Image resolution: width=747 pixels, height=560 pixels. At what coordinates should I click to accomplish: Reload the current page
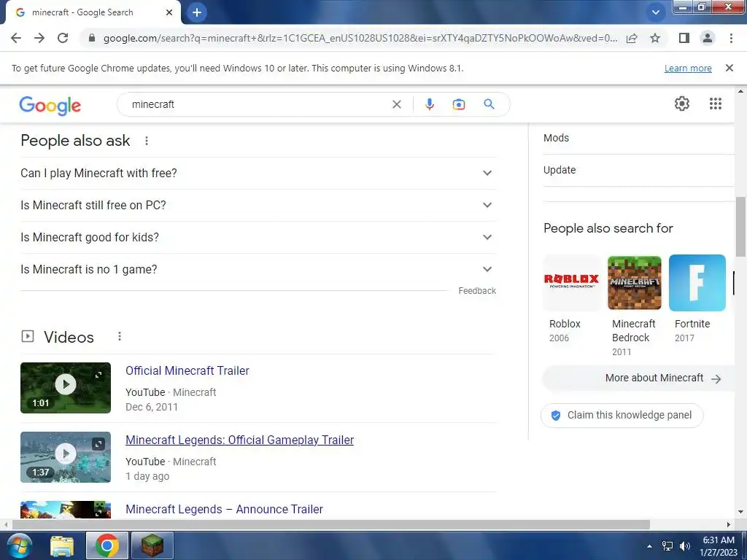(x=63, y=38)
